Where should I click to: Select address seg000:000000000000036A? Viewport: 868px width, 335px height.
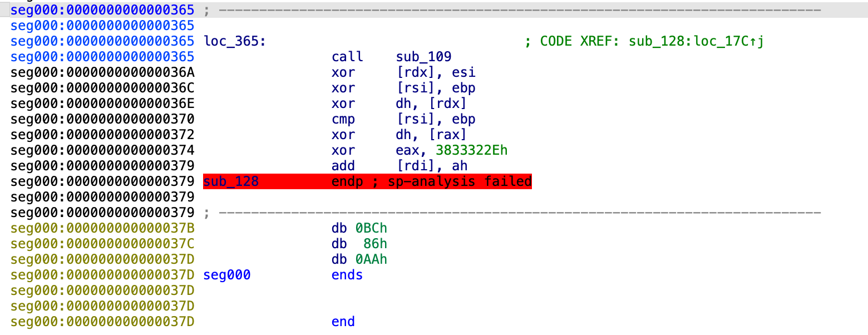click(102, 72)
